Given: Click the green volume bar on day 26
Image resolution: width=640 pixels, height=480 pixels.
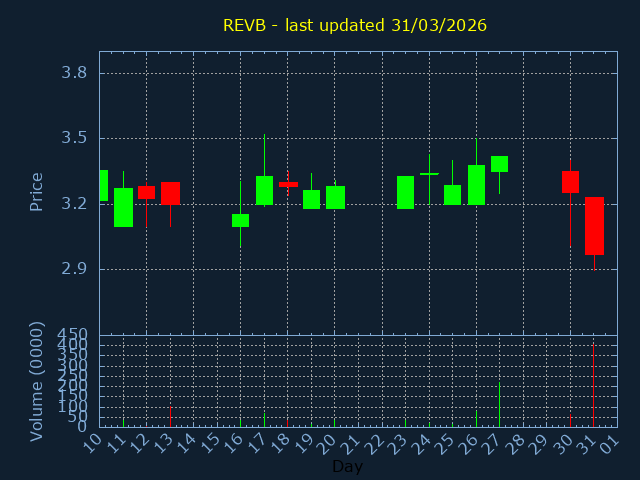Looking at the screenshot, I should point(476,418).
